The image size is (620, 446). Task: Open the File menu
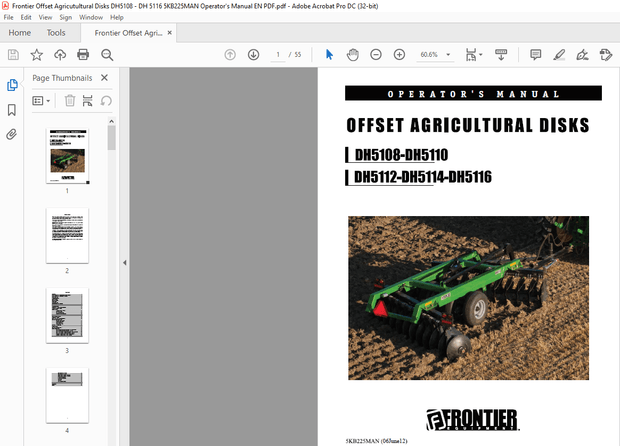tap(8, 17)
